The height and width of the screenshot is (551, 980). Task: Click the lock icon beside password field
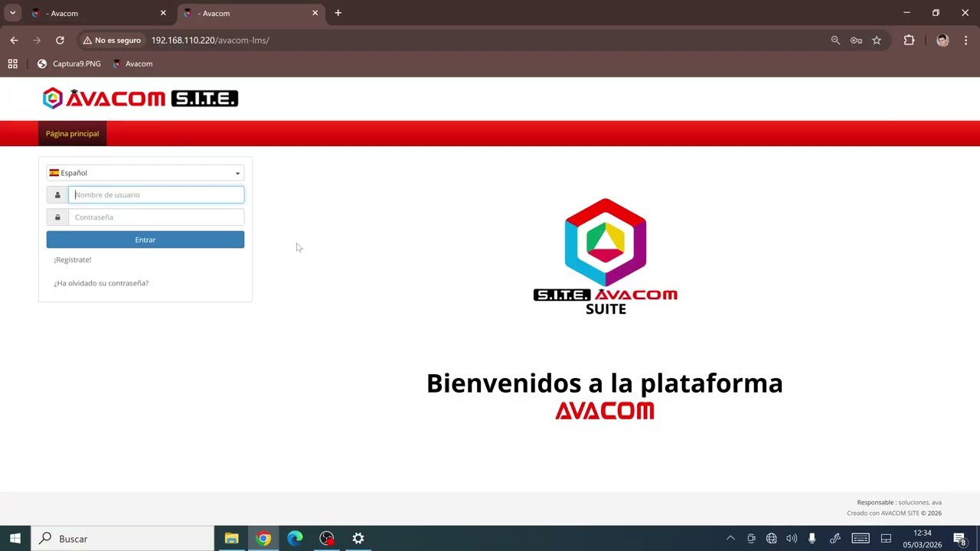tap(57, 217)
